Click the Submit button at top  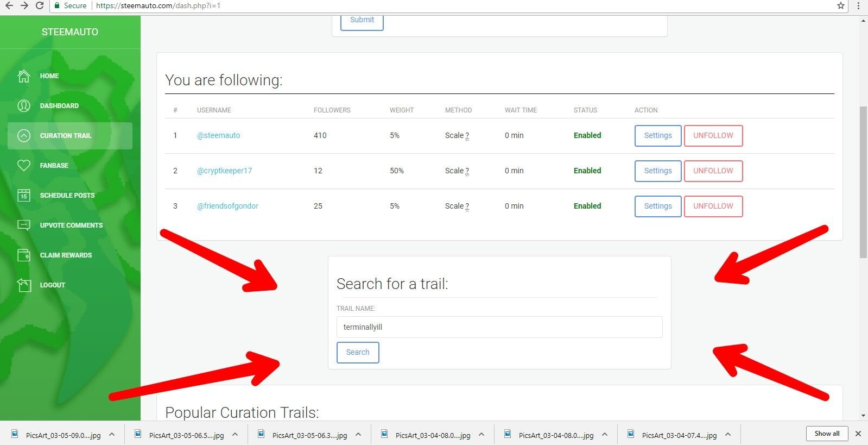tap(362, 22)
